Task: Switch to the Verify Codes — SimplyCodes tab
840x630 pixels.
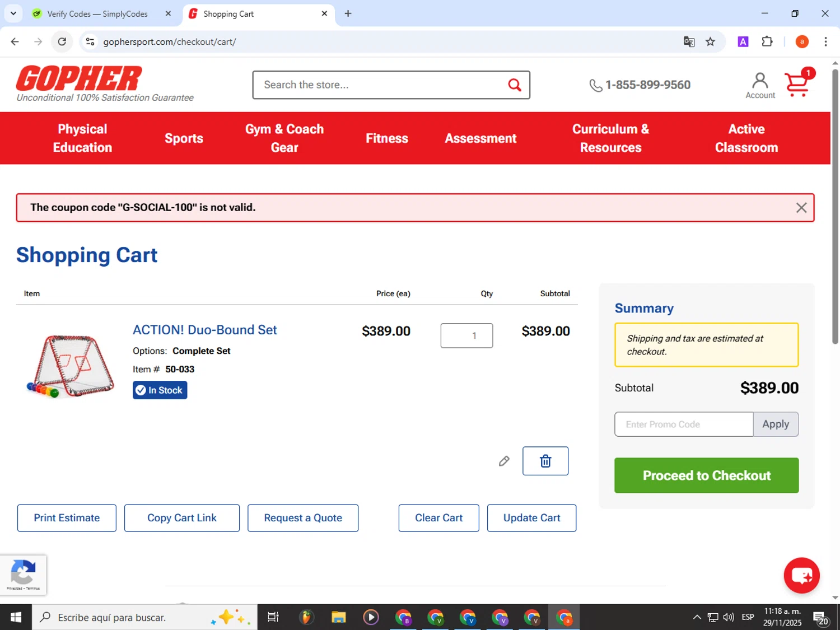Action: (x=97, y=14)
